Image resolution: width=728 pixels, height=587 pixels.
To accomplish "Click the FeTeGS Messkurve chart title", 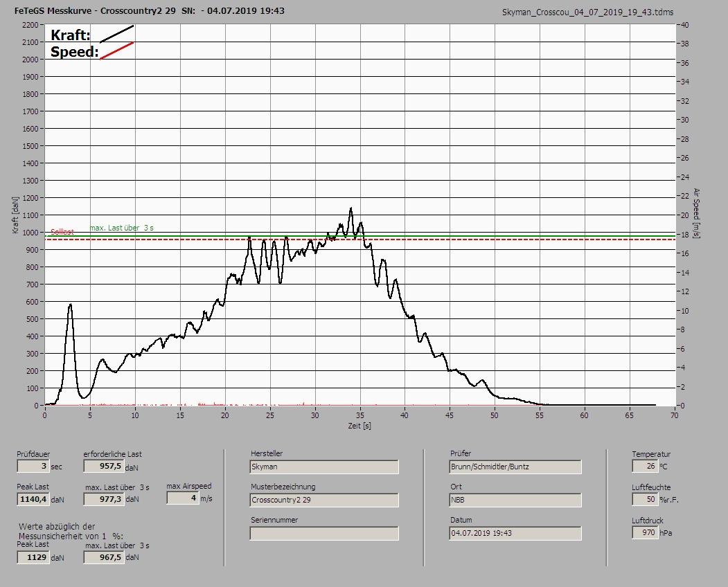I will 150,10.
